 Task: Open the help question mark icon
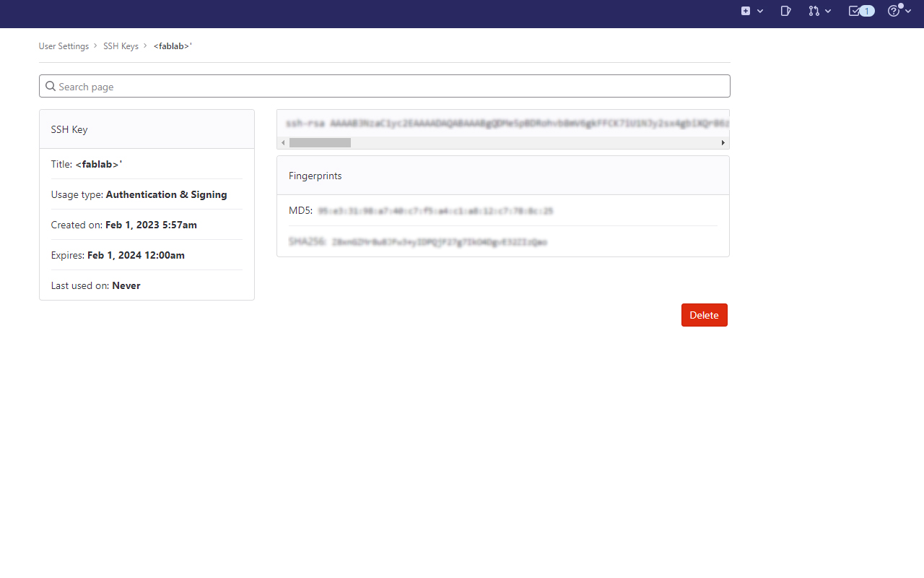tap(894, 11)
